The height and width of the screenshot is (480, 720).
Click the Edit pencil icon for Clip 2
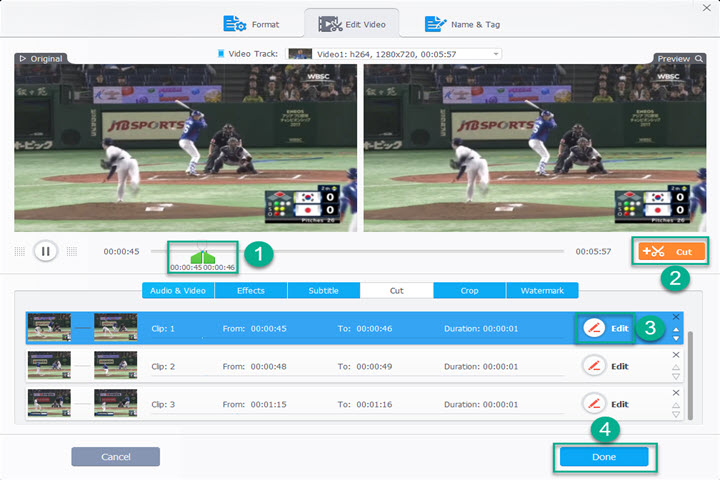tap(594, 366)
